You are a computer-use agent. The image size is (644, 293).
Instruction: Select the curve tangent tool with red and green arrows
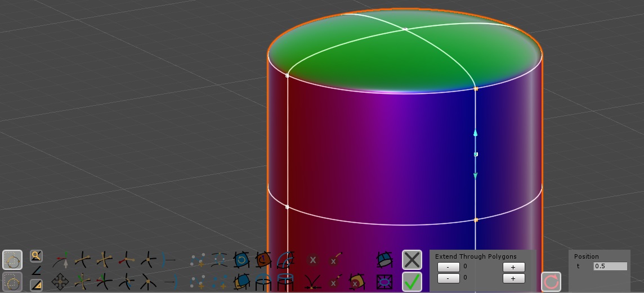pyautogui.click(x=61, y=260)
